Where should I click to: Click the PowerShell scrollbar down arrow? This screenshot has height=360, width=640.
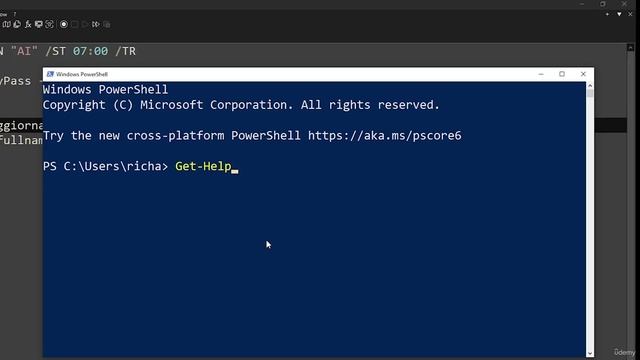(x=590, y=353)
